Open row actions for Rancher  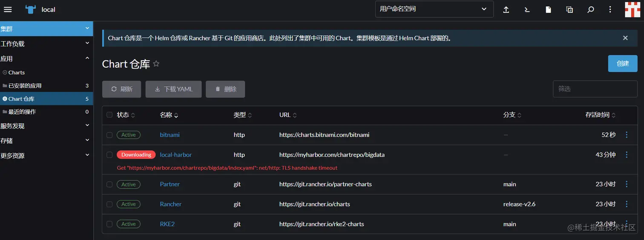(x=627, y=204)
